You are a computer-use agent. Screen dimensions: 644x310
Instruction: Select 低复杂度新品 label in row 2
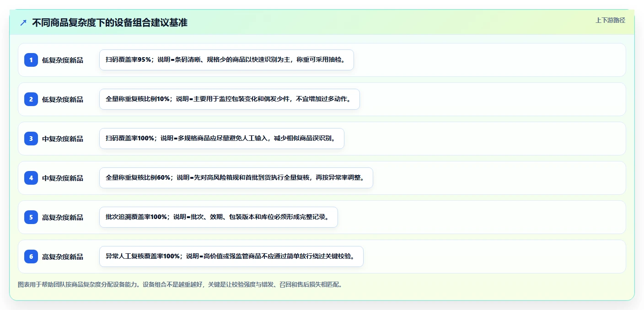pos(63,99)
